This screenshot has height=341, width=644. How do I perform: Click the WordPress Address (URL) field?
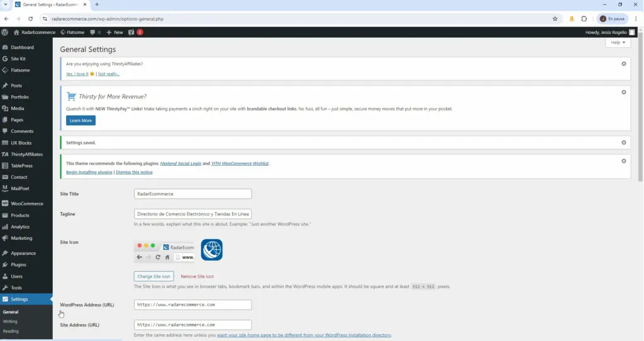192,305
